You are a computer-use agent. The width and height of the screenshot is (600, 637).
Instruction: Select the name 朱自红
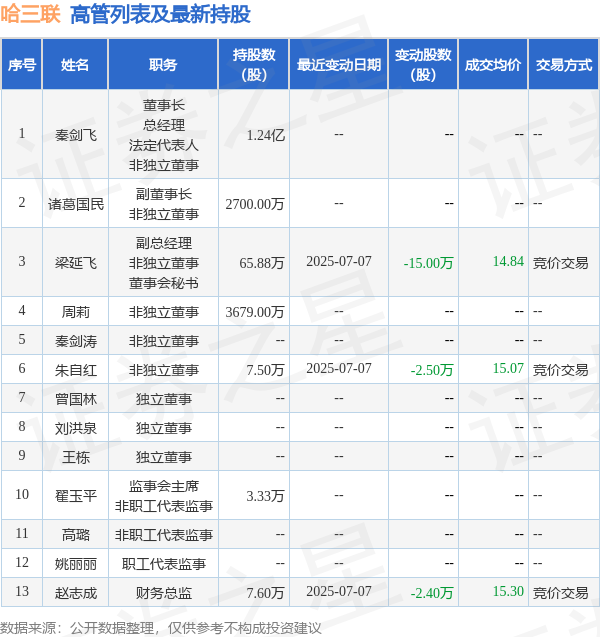[76, 370]
